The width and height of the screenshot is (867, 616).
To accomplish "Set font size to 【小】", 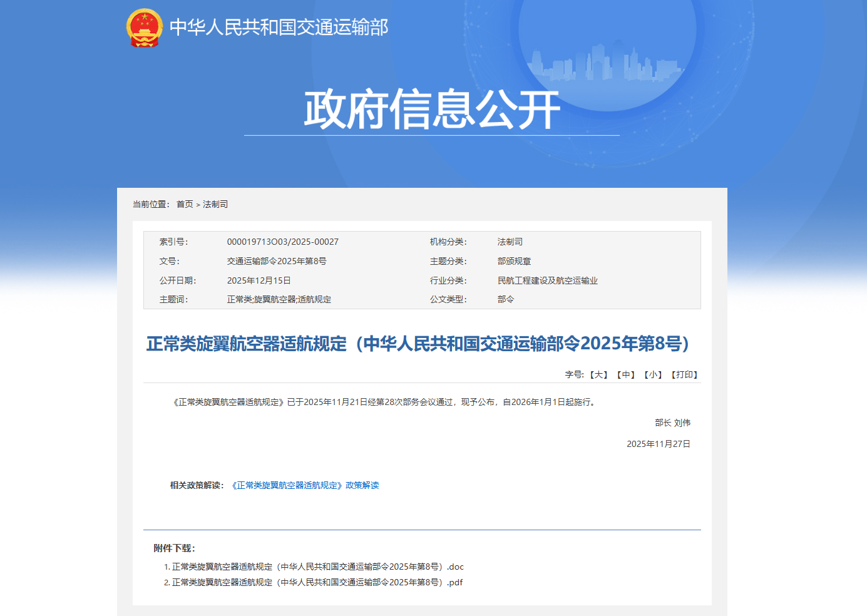I will pyautogui.click(x=653, y=374).
